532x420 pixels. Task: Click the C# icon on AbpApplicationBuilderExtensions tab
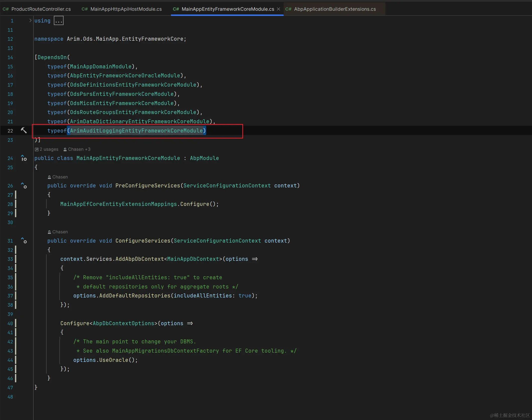[x=288, y=9]
